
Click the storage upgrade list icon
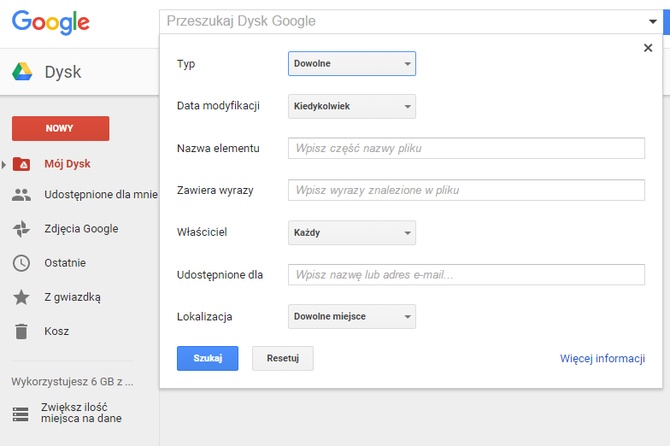click(21, 412)
